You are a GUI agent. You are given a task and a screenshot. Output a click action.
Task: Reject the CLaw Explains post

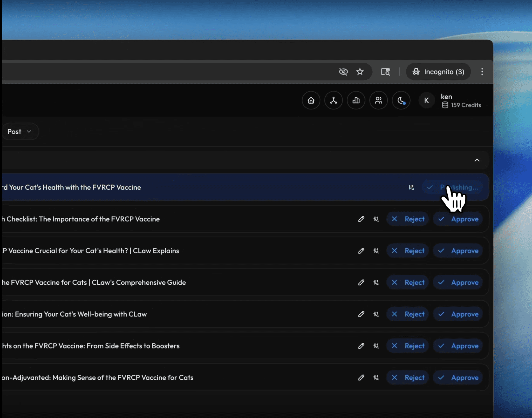pyautogui.click(x=407, y=251)
